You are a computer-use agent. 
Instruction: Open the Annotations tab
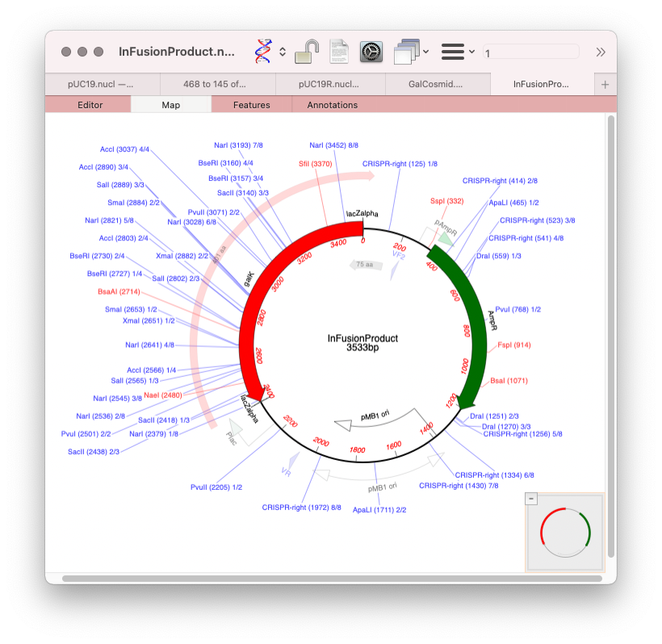tap(332, 104)
